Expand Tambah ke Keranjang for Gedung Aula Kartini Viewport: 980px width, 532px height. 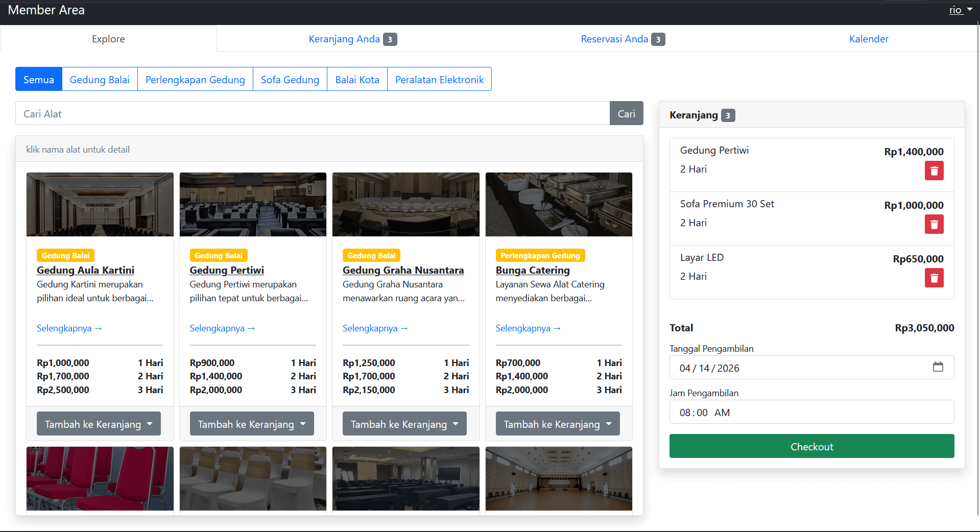click(x=99, y=424)
